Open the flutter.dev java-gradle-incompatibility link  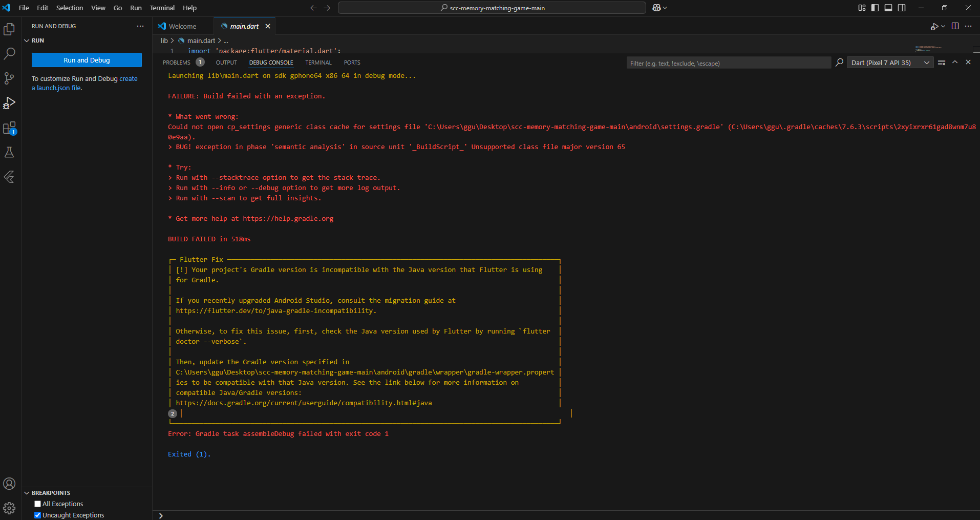tap(274, 311)
